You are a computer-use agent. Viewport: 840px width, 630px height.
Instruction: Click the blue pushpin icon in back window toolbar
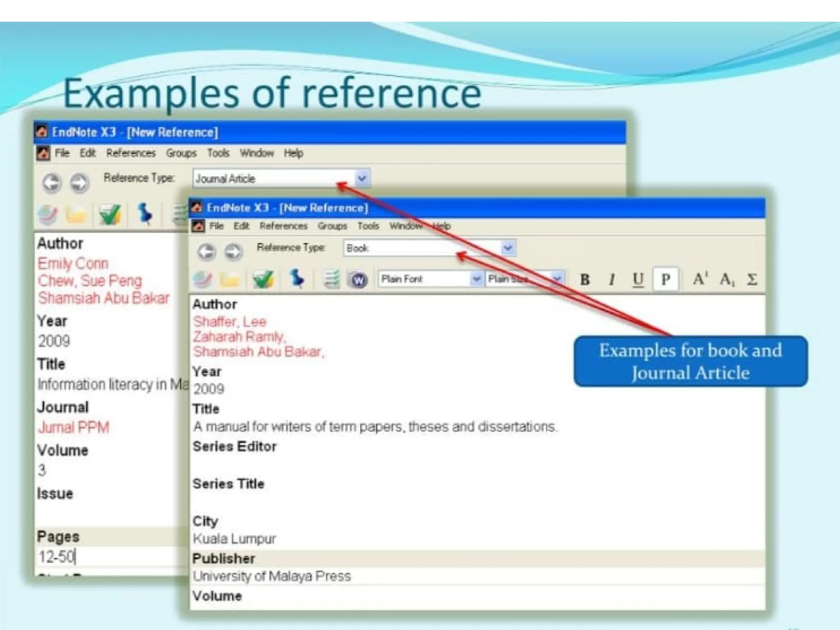click(x=145, y=214)
